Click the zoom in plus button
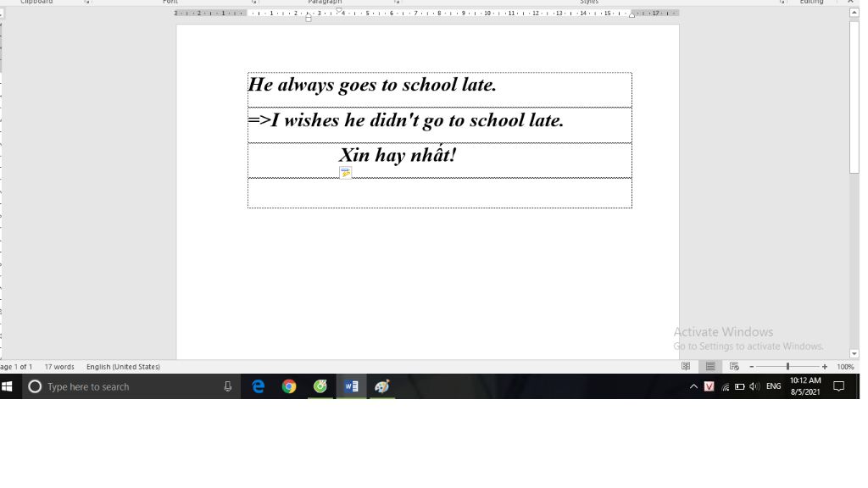Screen dimensions: 868x488 tap(824, 367)
